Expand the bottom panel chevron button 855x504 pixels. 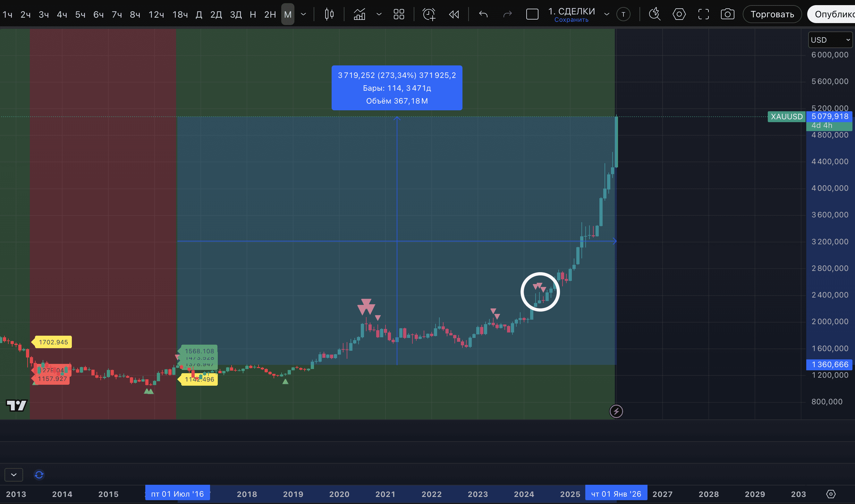click(13, 475)
